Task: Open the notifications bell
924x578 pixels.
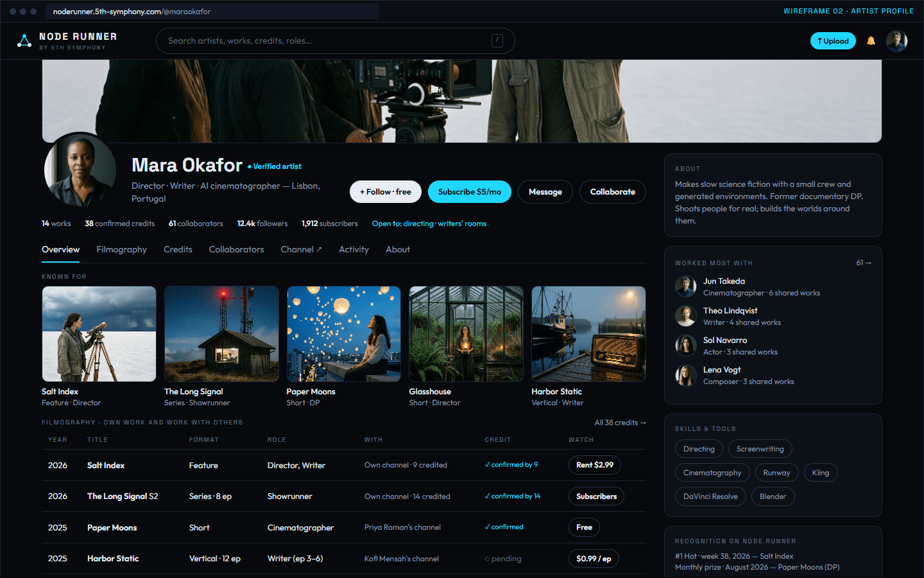Action: point(871,41)
